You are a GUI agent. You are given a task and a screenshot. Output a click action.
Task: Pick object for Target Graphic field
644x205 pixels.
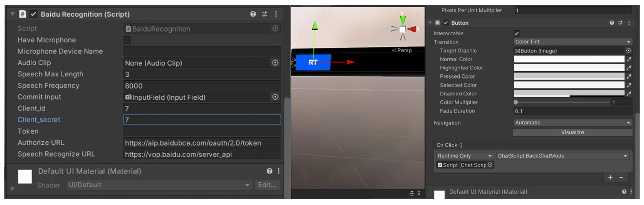[x=628, y=51]
